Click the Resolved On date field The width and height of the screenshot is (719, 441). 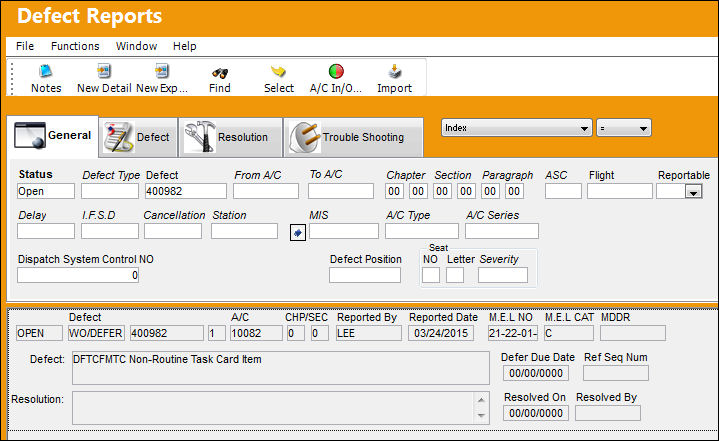[536, 413]
